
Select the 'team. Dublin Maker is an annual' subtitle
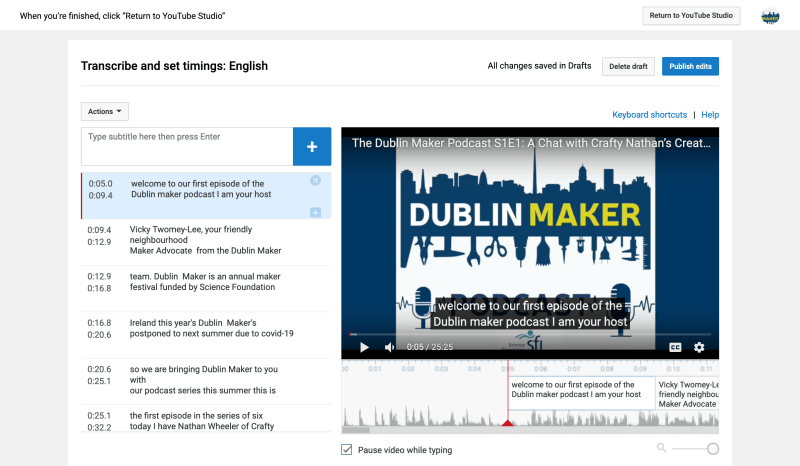[206, 288]
